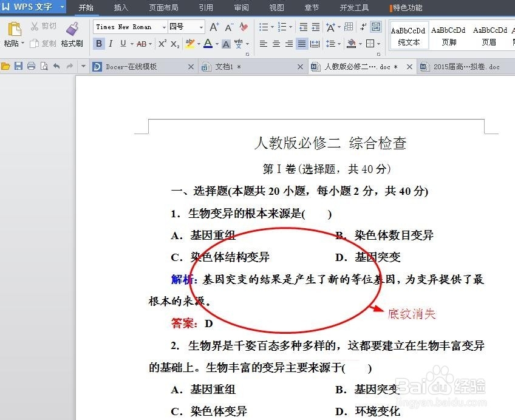Open the Times New Roman font dropdown

tap(164, 27)
